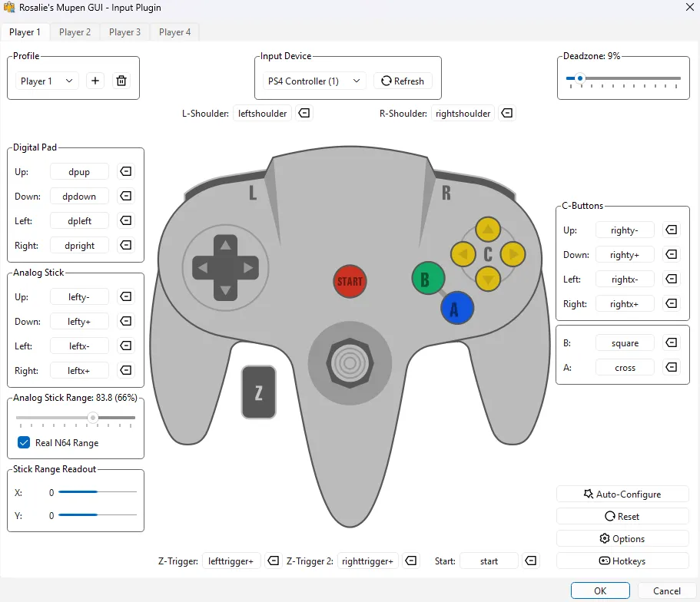
Task: Click the Analog Stick Range slider handle
Action: (93, 418)
